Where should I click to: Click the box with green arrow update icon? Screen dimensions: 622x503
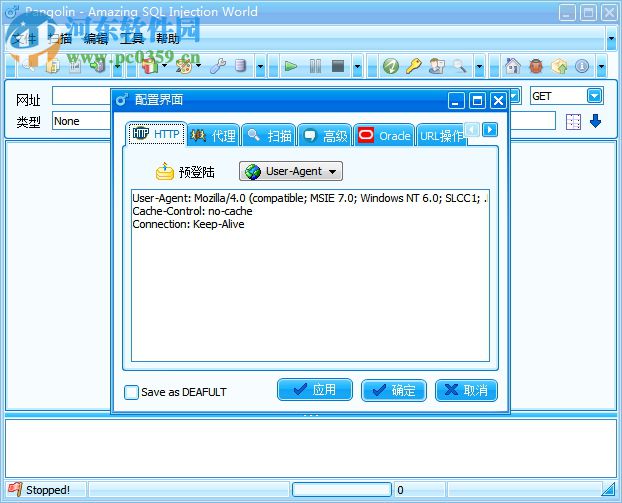(x=559, y=66)
